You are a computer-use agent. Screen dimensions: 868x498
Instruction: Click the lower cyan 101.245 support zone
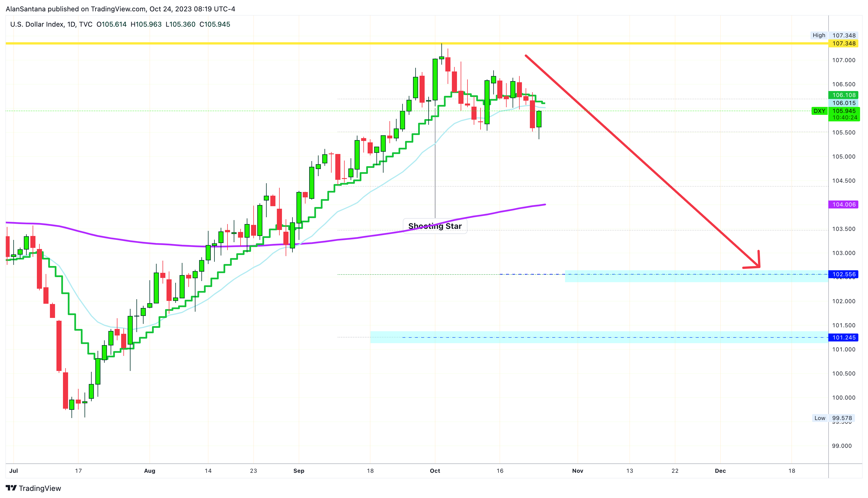pyautogui.click(x=599, y=337)
